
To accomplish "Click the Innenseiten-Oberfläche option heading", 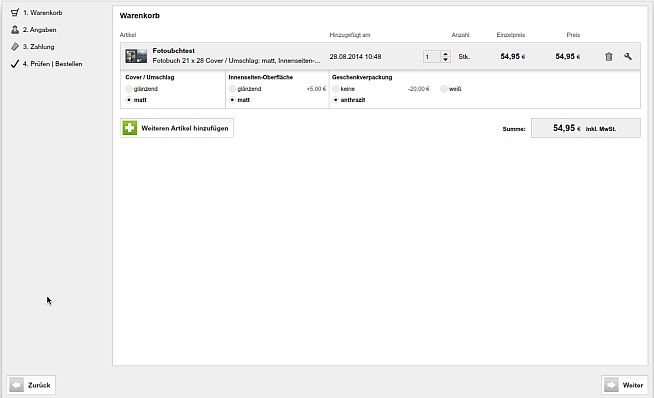I will 261,77.
